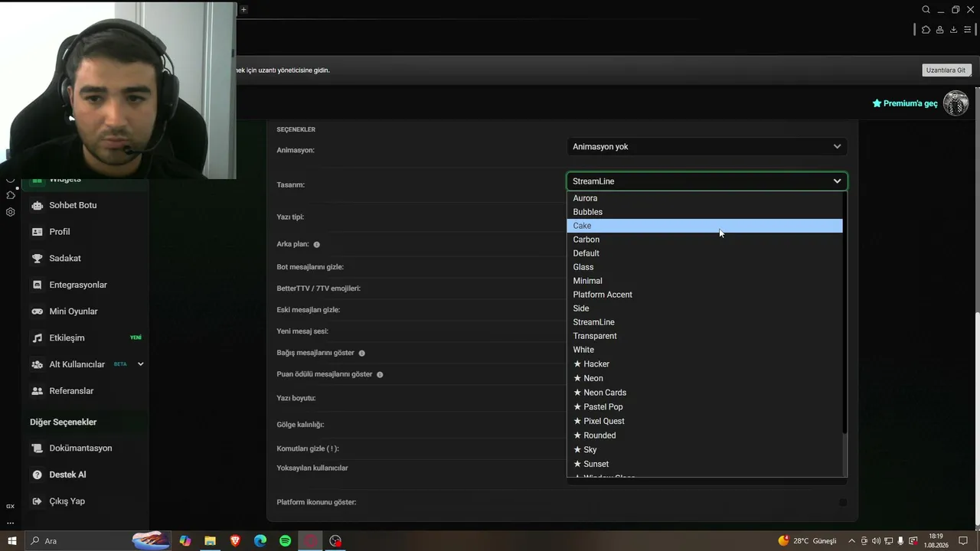
Task: Choose the premium Hacker design
Action: click(x=704, y=364)
